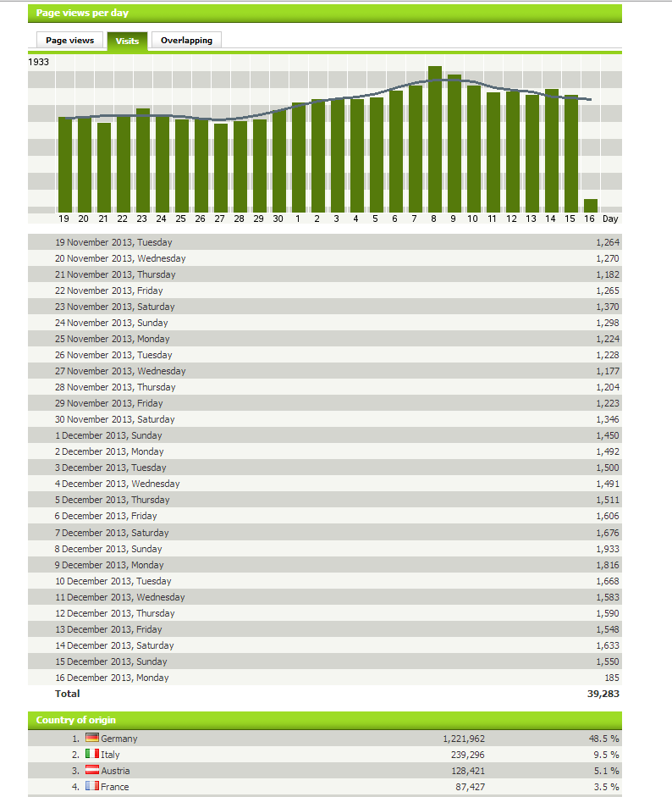Select row 16 December 2013, Monday
The image size is (672, 797).
(324, 678)
